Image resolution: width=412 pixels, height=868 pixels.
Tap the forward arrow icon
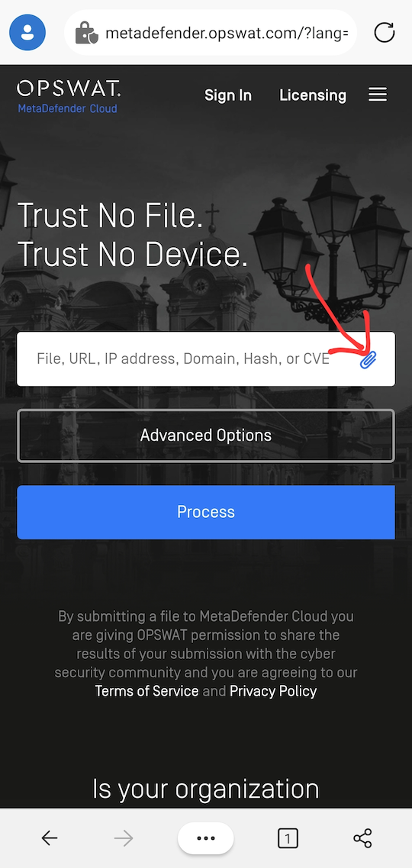coord(124,839)
